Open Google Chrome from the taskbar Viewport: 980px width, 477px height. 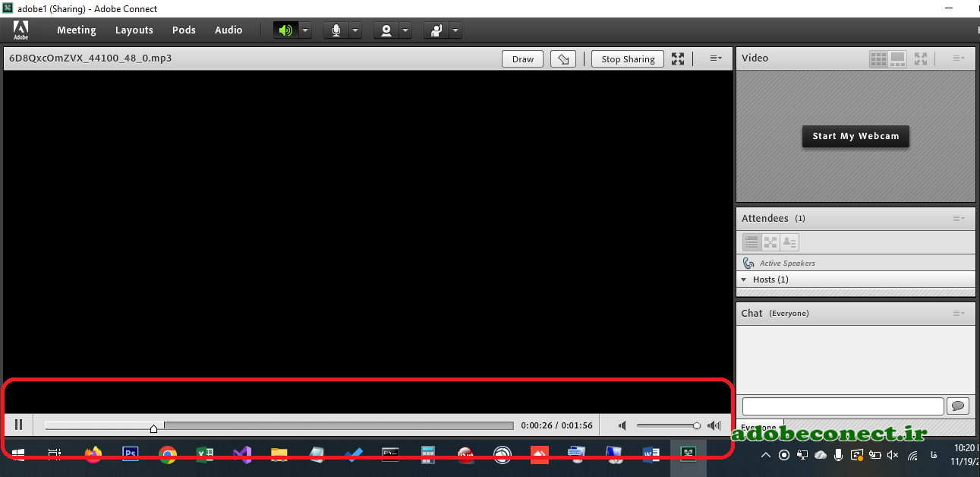168,455
